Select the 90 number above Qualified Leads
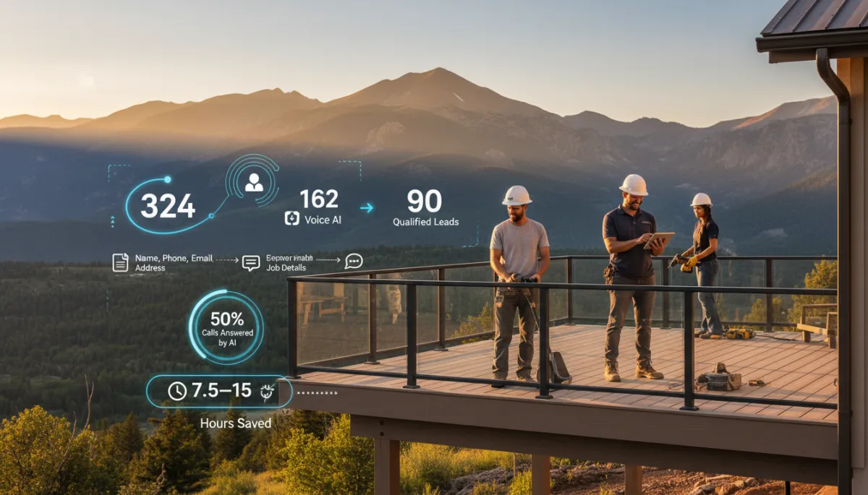 (x=424, y=202)
